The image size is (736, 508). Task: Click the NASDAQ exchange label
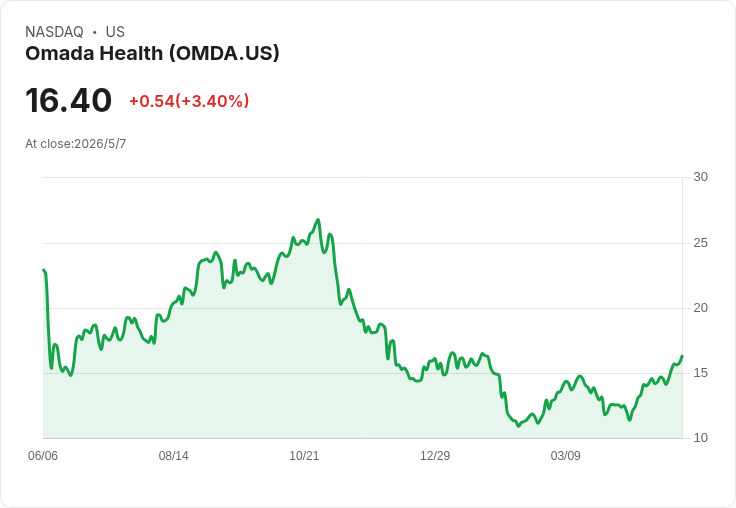(x=54, y=32)
